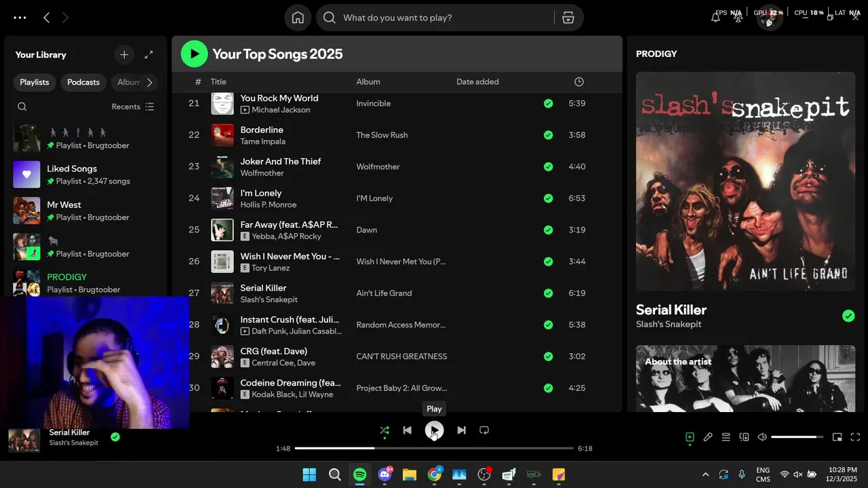This screenshot has height=488, width=868.
Task: Select the I'm Lonely track row
Action: (397, 199)
